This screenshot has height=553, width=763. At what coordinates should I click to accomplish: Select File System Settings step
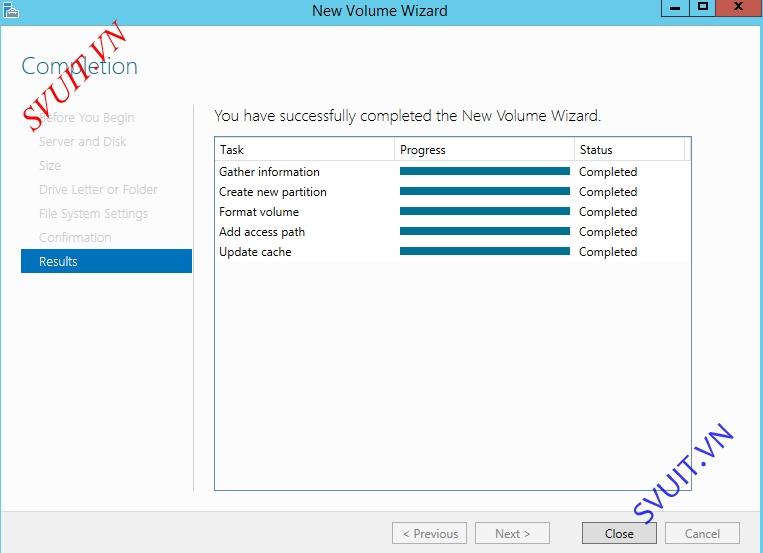point(93,214)
